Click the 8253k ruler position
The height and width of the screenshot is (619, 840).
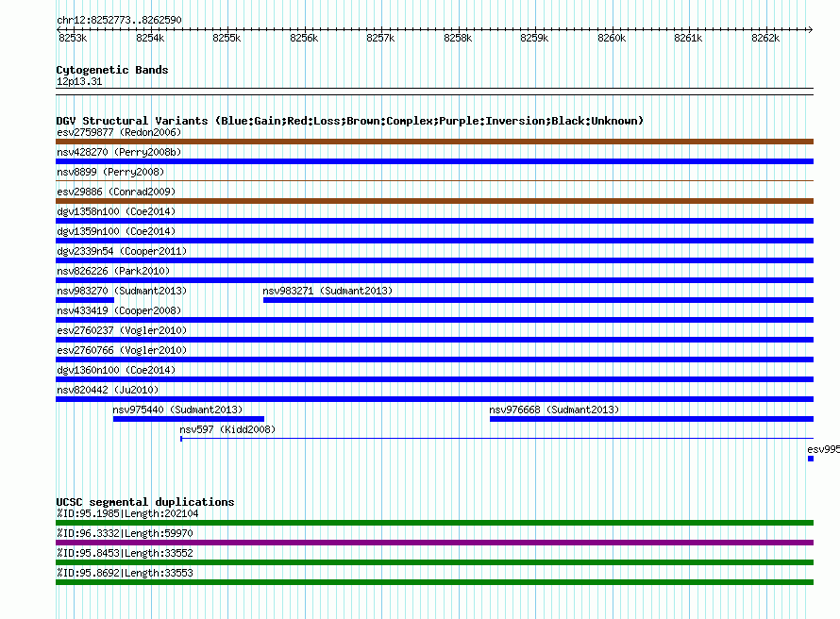pos(73,38)
